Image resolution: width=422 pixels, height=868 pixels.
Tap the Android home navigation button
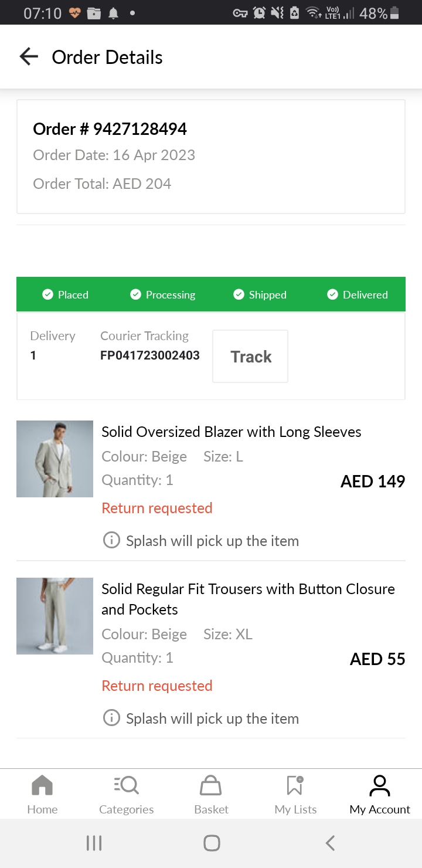[x=211, y=843]
